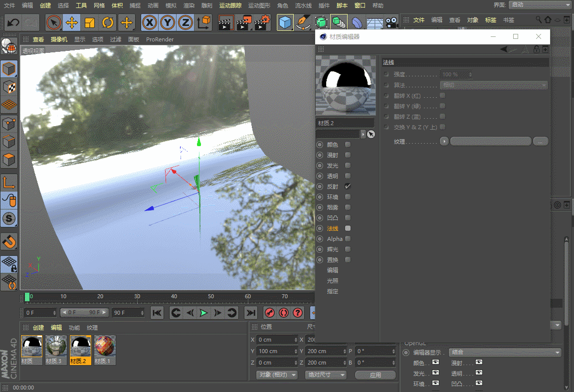This screenshot has height=392, width=574.
Task: Play the animation forward
Action: [204, 313]
